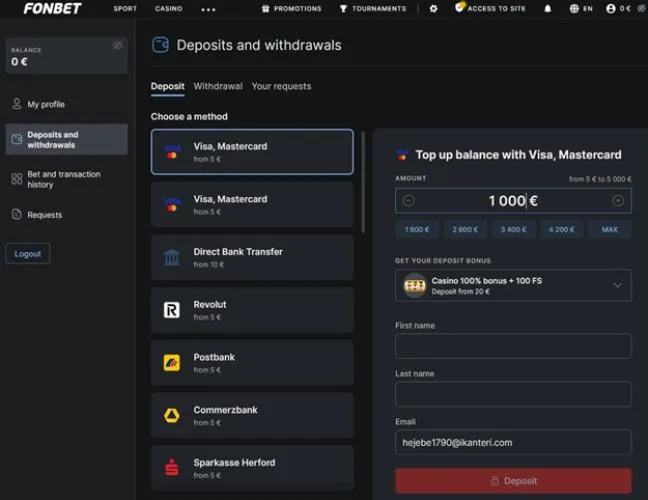Click My profile person icon
The width and height of the screenshot is (648, 500).
pyautogui.click(x=17, y=104)
